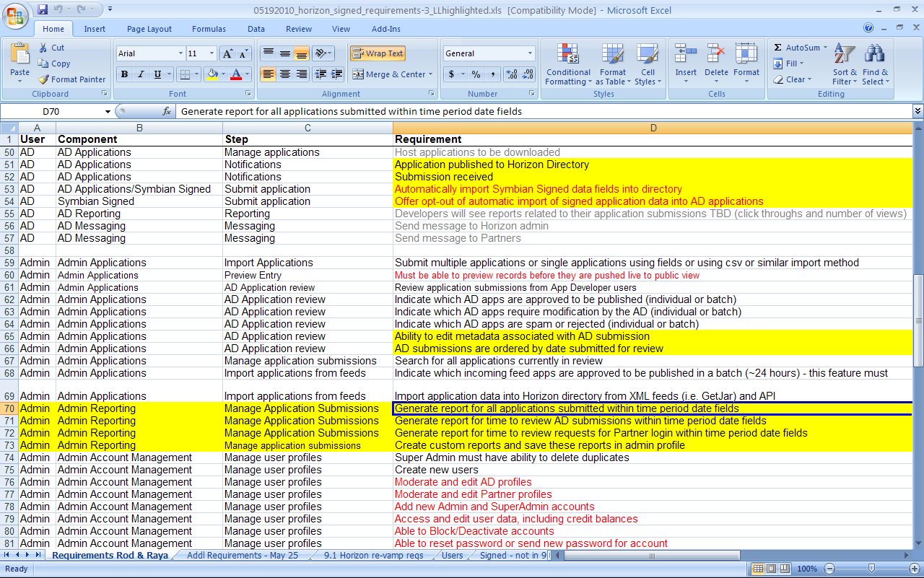
Task: Open Cell Styles gallery
Action: coord(648,65)
